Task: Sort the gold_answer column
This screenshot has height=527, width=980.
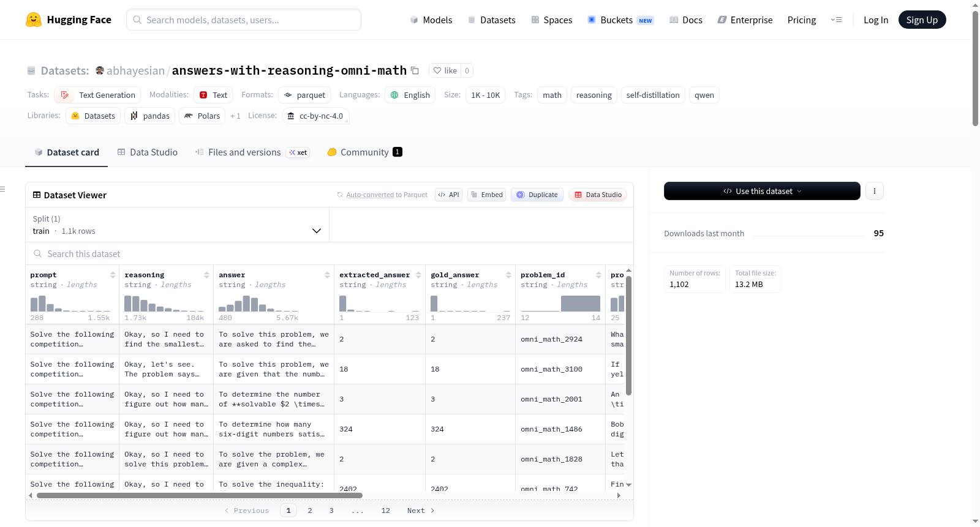Action: 508,275
